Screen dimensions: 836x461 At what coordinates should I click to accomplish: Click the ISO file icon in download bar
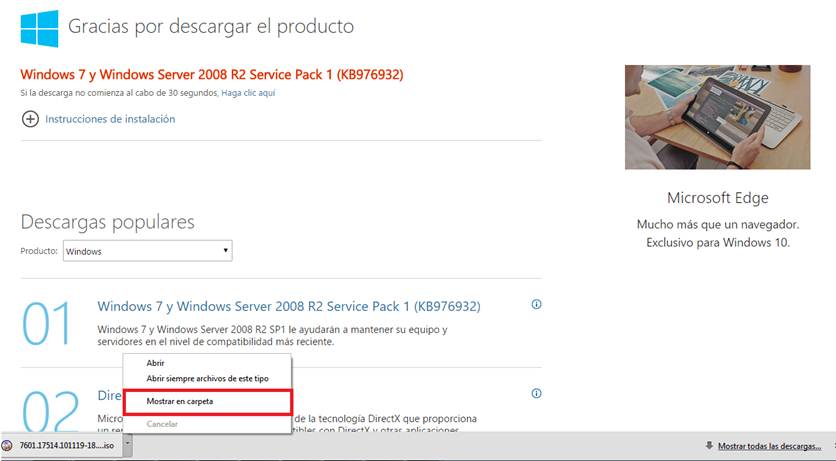coord(7,446)
